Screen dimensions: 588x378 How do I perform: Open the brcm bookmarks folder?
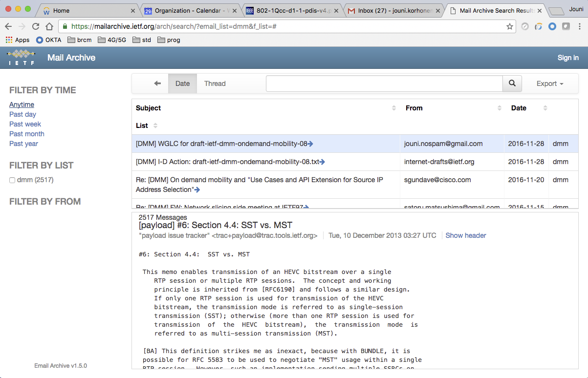[x=80, y=40]
